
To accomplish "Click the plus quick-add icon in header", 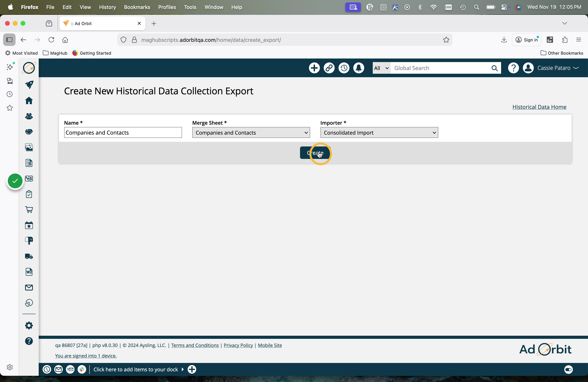I will (314, 68).
